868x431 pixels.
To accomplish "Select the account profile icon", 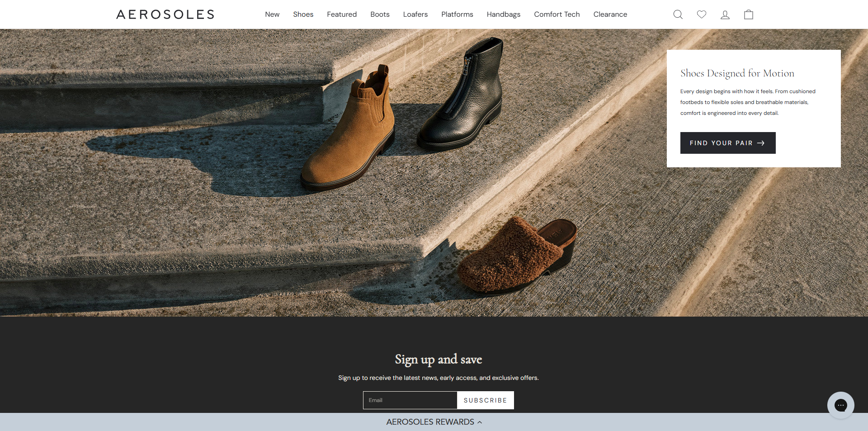I will click(725, 15).
